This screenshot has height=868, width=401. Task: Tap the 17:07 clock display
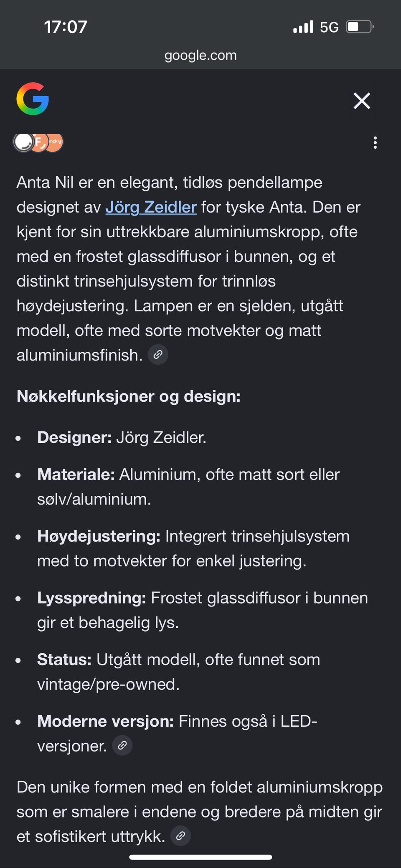click(x=66, y=27)
